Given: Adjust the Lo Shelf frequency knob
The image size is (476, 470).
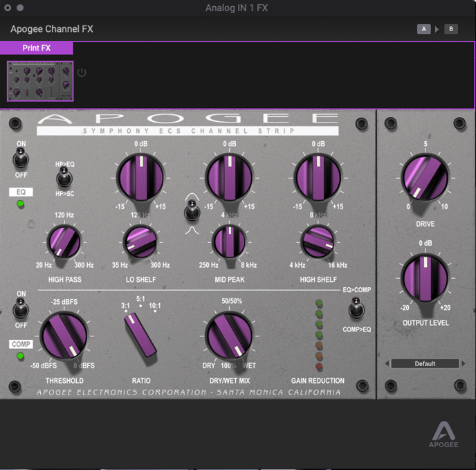Looking at the screenshot, I should [x=140, y=242].
